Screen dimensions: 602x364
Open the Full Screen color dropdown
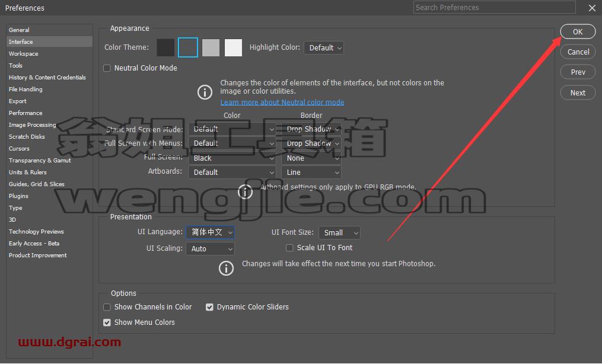[x=232, y=158]
